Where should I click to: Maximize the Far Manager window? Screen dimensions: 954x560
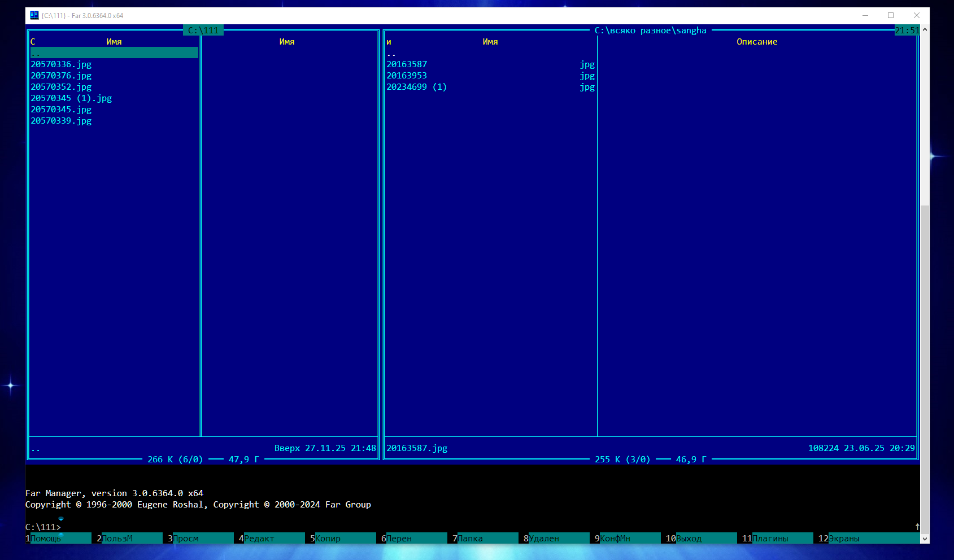pyautogui.click(x=891, y=15)
